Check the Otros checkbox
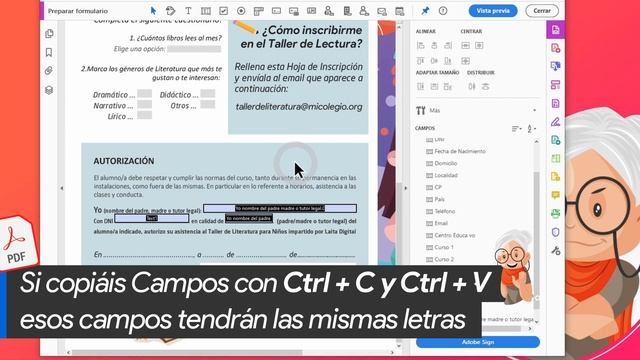Screen dimensions: 640x360 208,104
